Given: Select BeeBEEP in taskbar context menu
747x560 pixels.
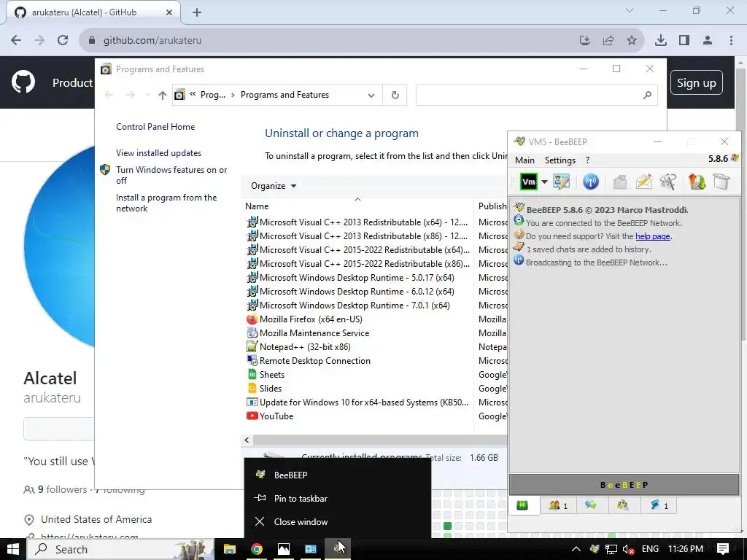Looking at the screenshot, I should coord(338,475).
